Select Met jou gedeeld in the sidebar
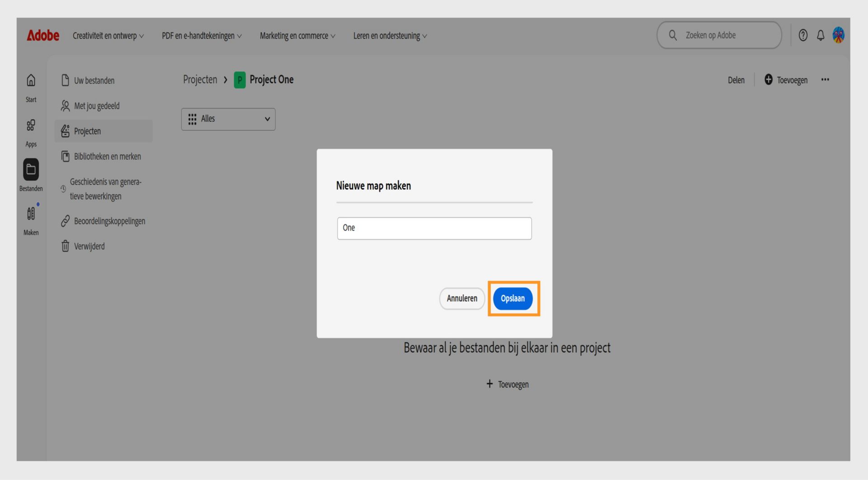 (97, 105)
